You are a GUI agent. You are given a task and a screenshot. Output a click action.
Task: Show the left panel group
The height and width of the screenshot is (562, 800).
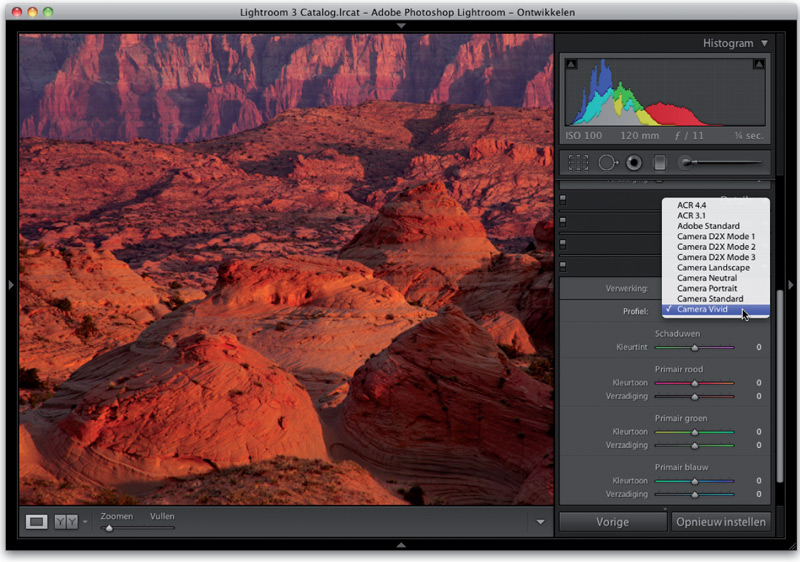click(11, 285)
